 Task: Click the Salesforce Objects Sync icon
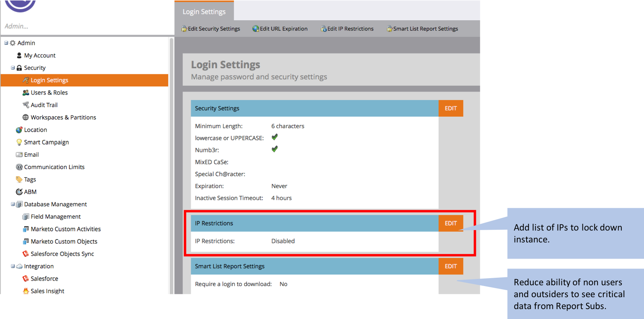pos(26,254)
